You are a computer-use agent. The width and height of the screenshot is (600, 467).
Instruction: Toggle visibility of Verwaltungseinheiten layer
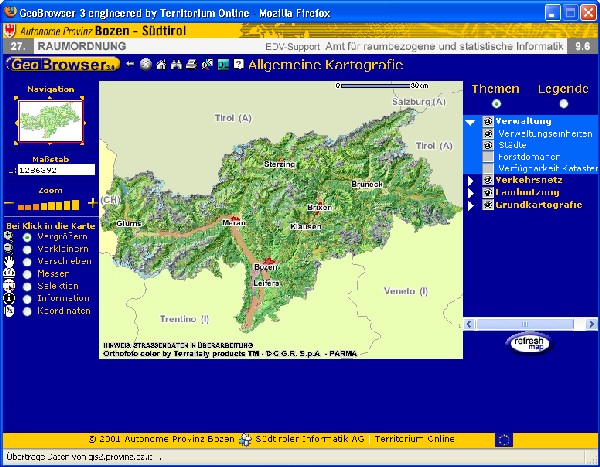point(488,133)
